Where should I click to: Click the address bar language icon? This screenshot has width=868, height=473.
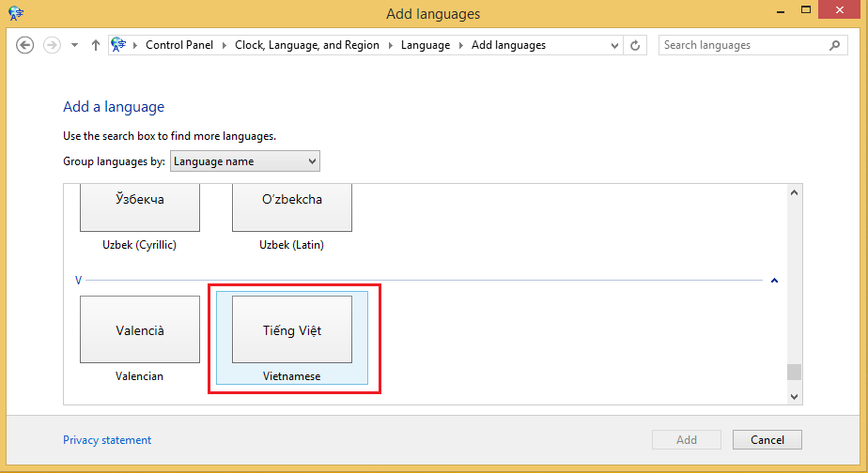click(119, 45)
